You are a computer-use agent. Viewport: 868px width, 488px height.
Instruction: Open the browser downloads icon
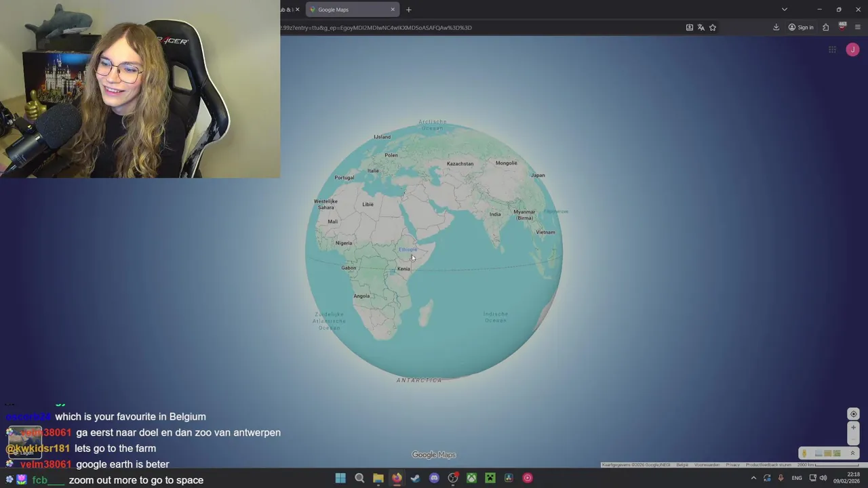(776, 28)
